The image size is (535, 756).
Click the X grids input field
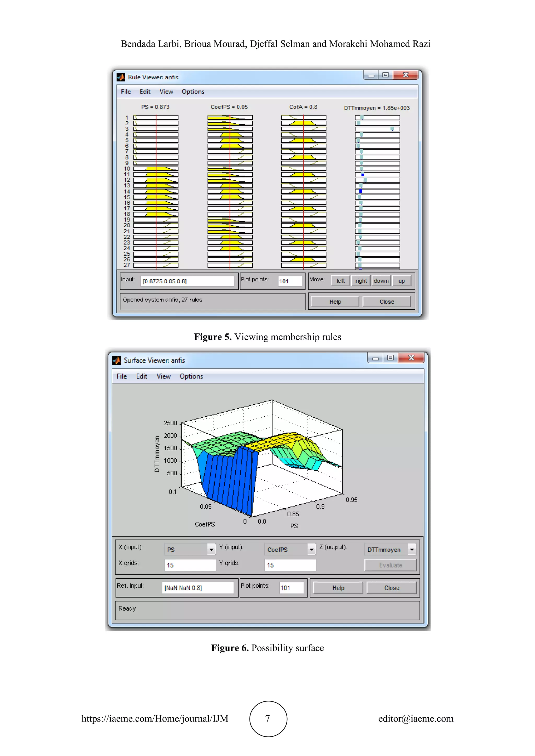tap(190, 565)
